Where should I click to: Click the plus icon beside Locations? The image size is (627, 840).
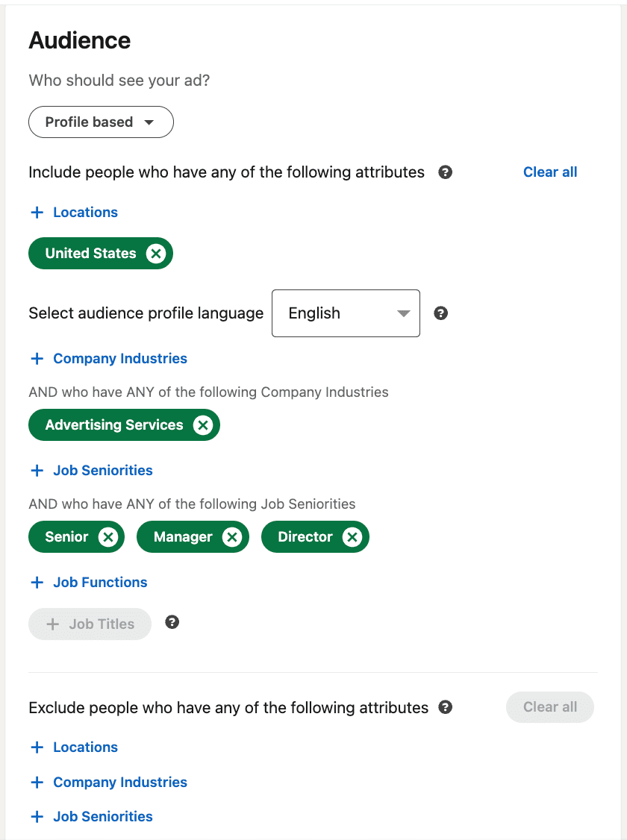(37, 212)
